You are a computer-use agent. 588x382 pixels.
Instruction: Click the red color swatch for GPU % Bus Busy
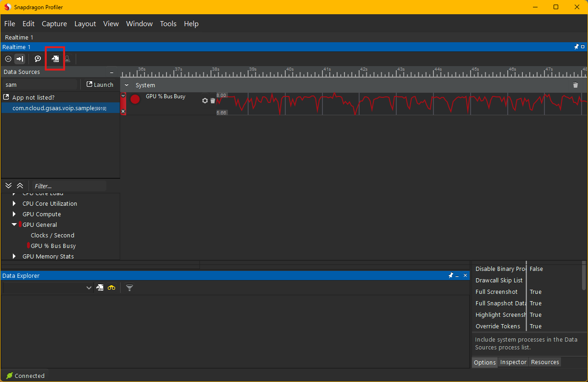click(135, 99)
